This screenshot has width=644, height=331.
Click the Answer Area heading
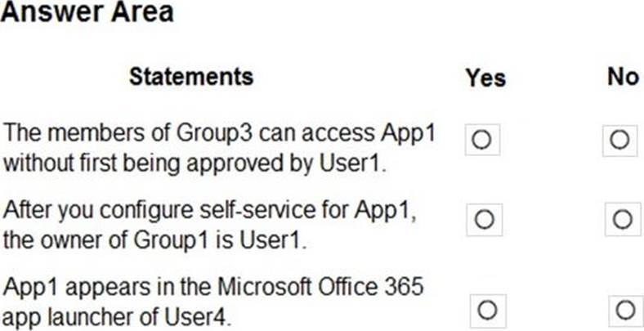click(x=87, y=11)
